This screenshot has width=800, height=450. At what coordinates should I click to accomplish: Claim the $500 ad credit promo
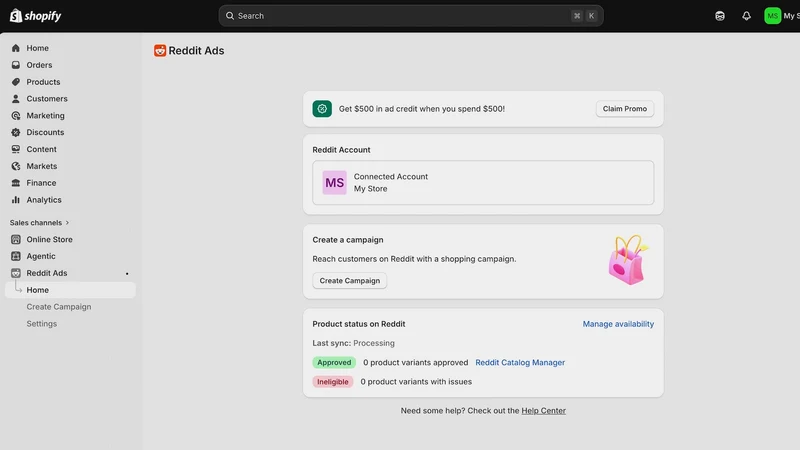pos(624,109)
